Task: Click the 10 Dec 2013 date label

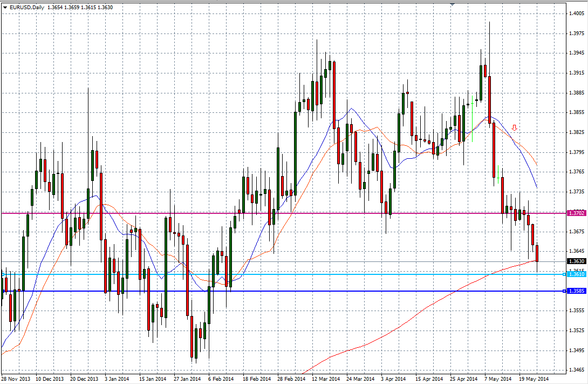Action: [x=50, y=379]
